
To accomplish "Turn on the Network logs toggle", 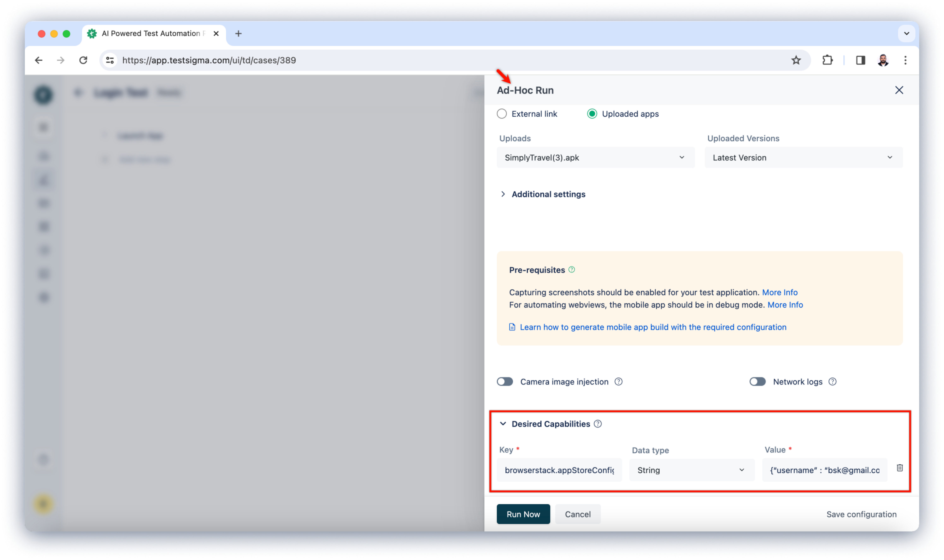I will (x=757, y=382).
